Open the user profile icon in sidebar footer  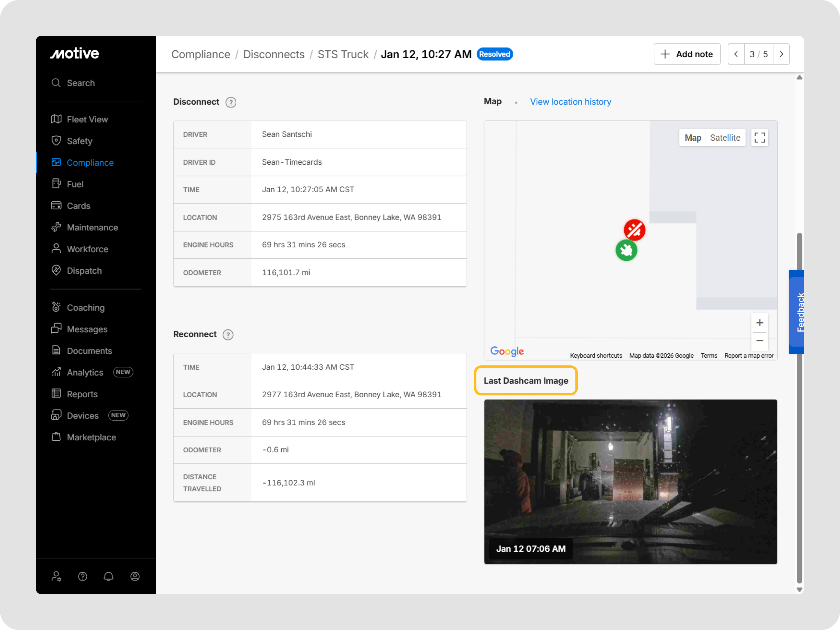click(135, 577)
